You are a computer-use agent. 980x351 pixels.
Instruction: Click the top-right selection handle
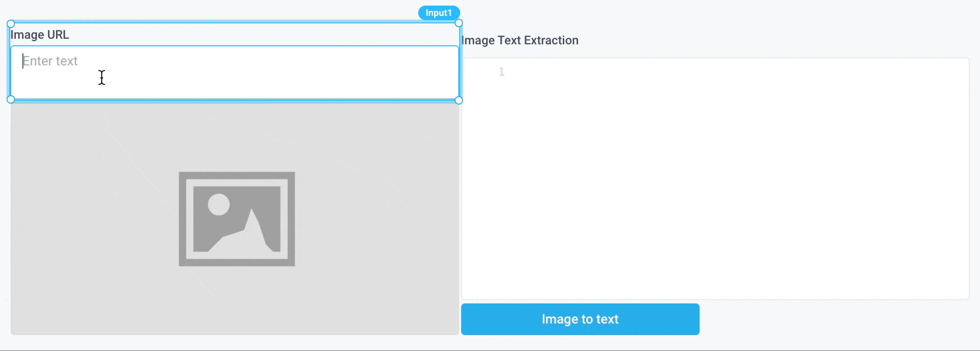459,22
